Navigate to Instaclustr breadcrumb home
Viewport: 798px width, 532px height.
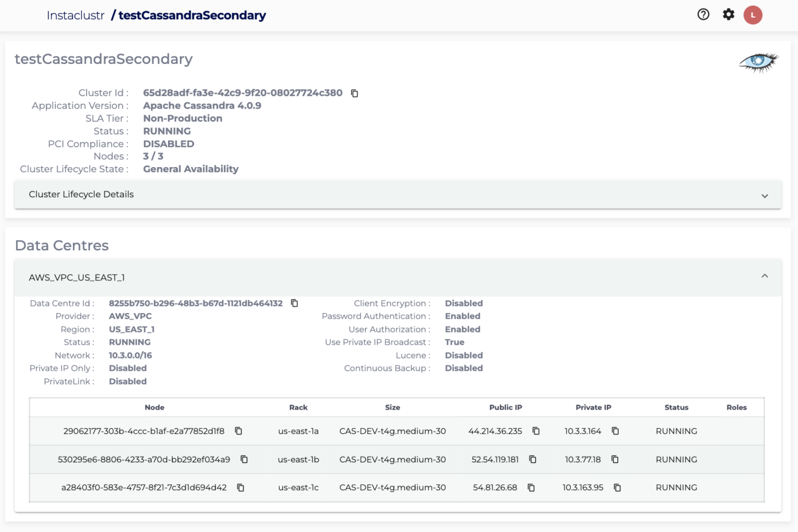tap(76, 15)
